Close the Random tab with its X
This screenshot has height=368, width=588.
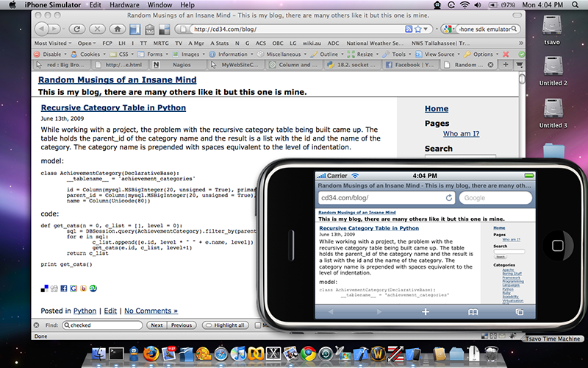tap(490, 65)
